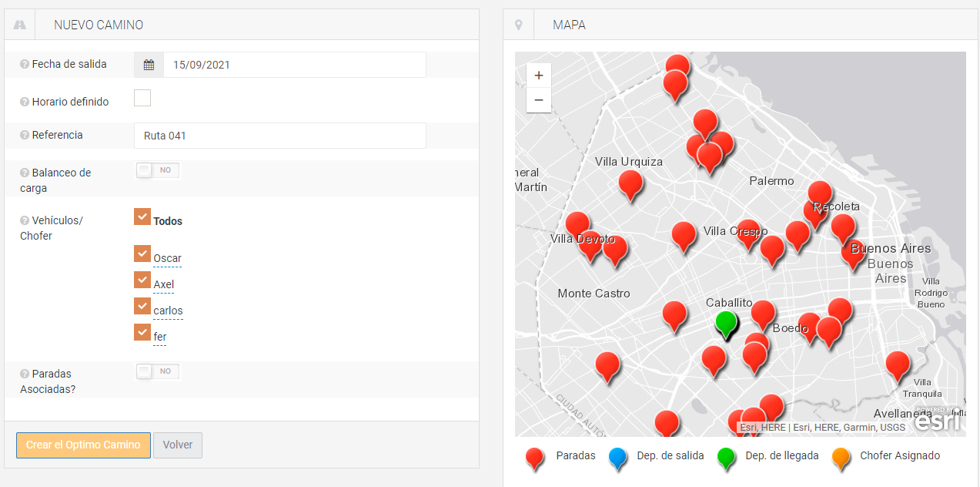Click the red stop marker near Villa Urquiza
The height and width of the screenshot is (487, 980).
coord(630,184)
